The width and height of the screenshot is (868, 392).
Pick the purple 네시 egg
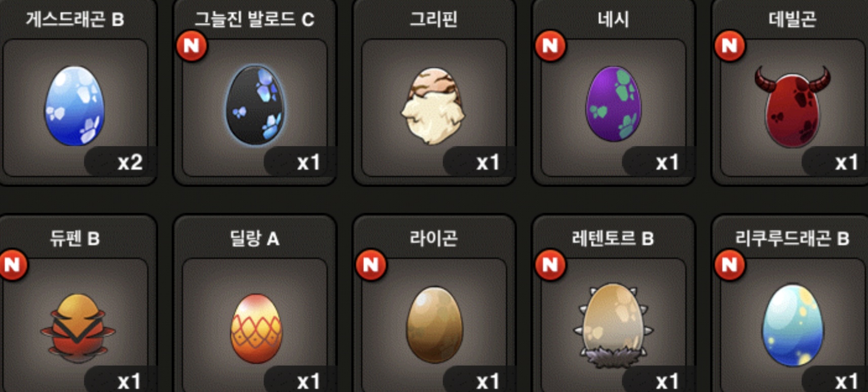tap(613, 104)
